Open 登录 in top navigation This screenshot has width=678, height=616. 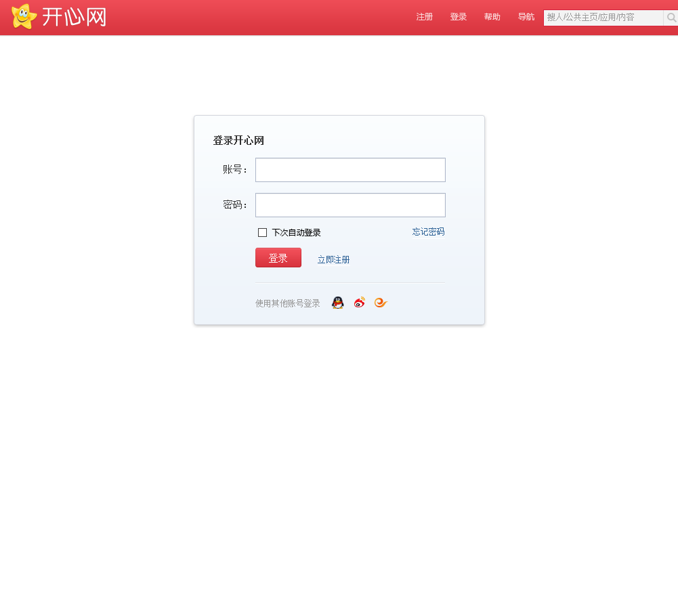point(459,17)
